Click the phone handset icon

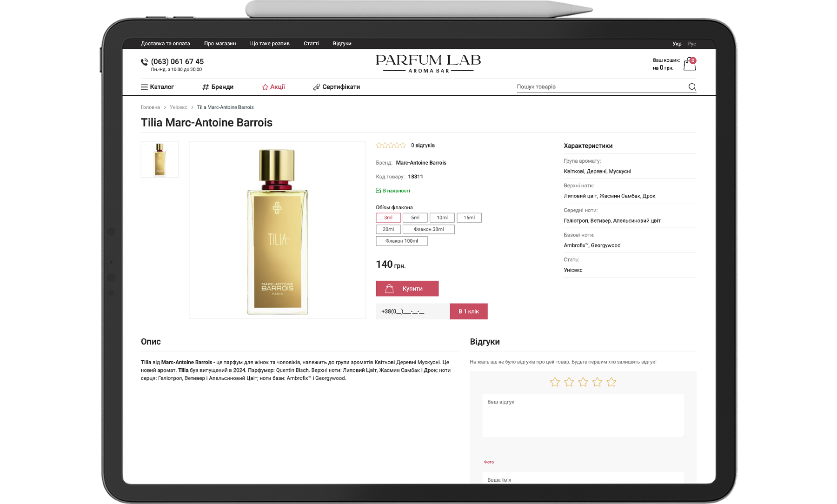pos(145,62)
